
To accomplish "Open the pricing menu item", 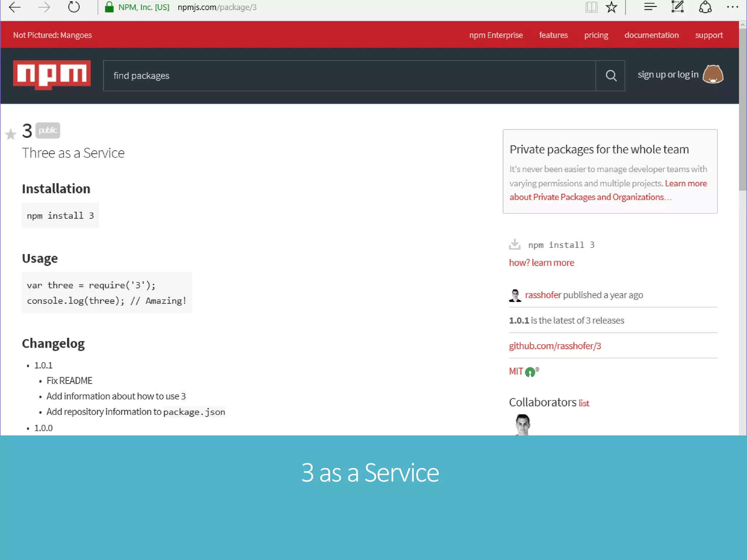I will [x=596, y=35].
